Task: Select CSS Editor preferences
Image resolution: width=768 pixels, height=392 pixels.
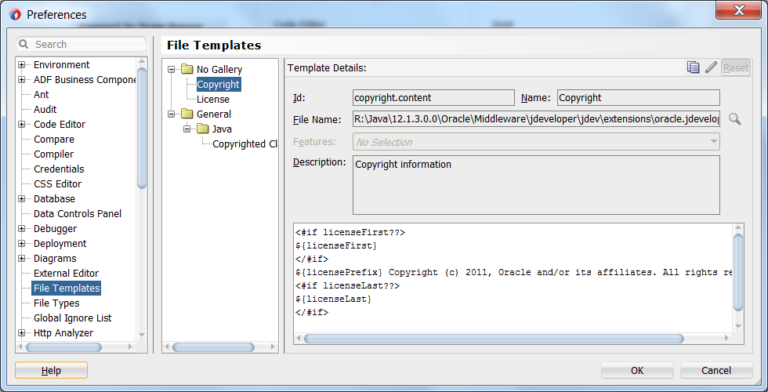Action: (x=57, y=184)
